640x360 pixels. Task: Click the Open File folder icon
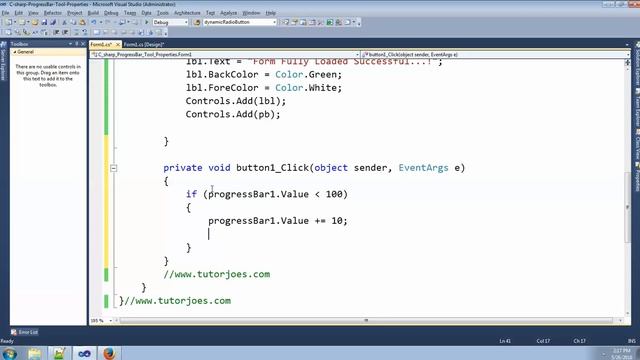35,22
